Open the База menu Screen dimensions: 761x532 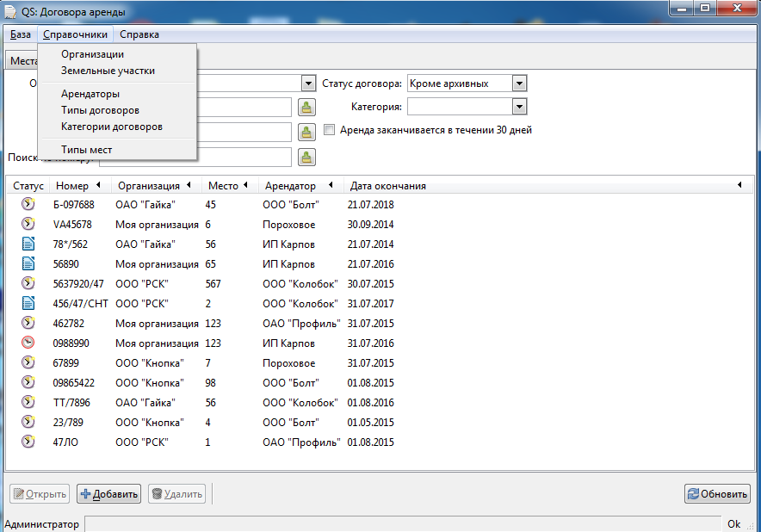pyautogui.click(x=21, y=34)
